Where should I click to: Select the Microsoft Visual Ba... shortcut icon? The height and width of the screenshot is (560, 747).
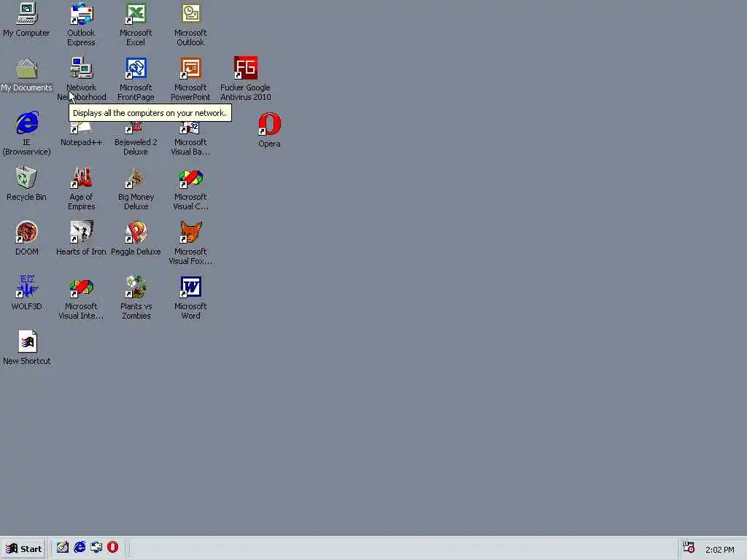click(190, 128)
